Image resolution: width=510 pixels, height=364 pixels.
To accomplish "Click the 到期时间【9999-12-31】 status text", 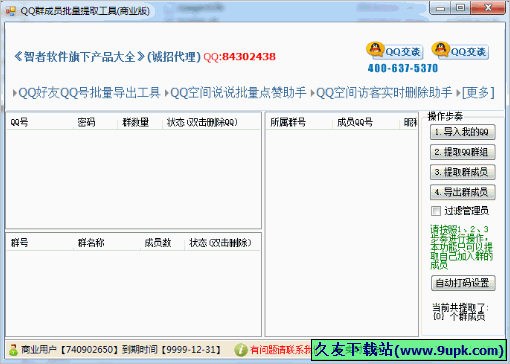I will click(173, 350).
